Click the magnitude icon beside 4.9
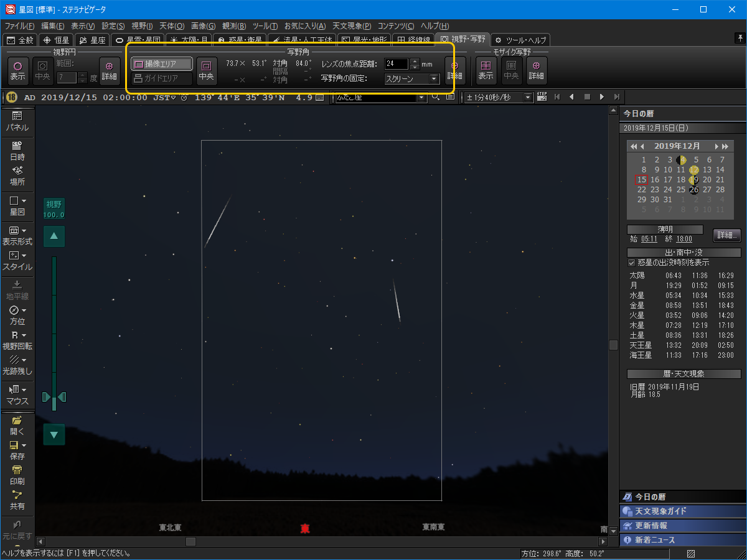This screenshot has width=747, height=560. (x=319, y=98)
